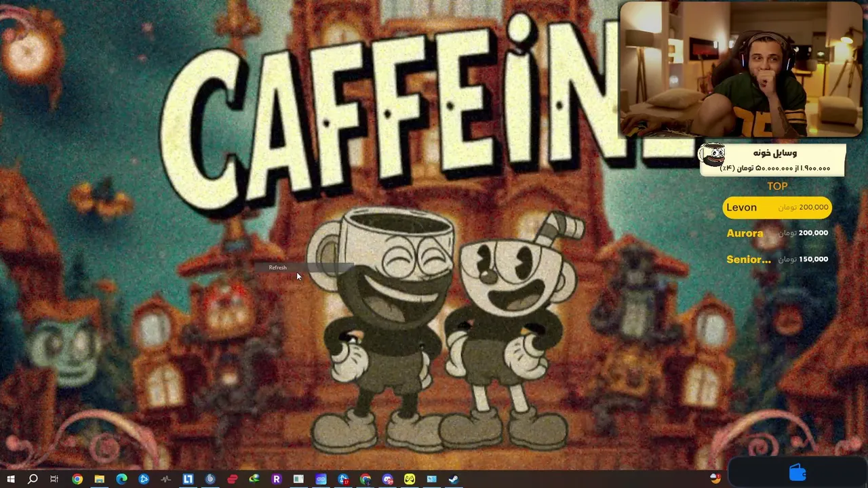
Task: Open File Explorer from the taskbar
Action: (99, 479)
